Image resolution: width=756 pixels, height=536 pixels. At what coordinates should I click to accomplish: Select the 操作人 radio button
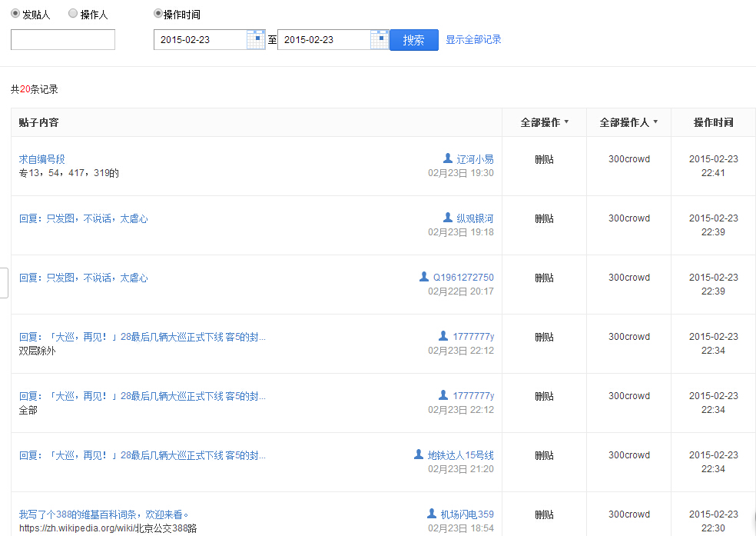point(73,14)
